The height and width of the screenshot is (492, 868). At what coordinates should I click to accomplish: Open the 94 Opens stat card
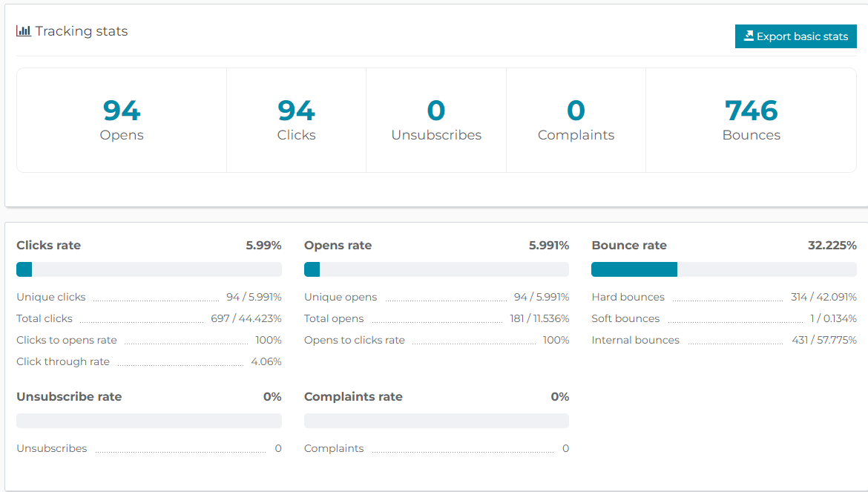122,120
